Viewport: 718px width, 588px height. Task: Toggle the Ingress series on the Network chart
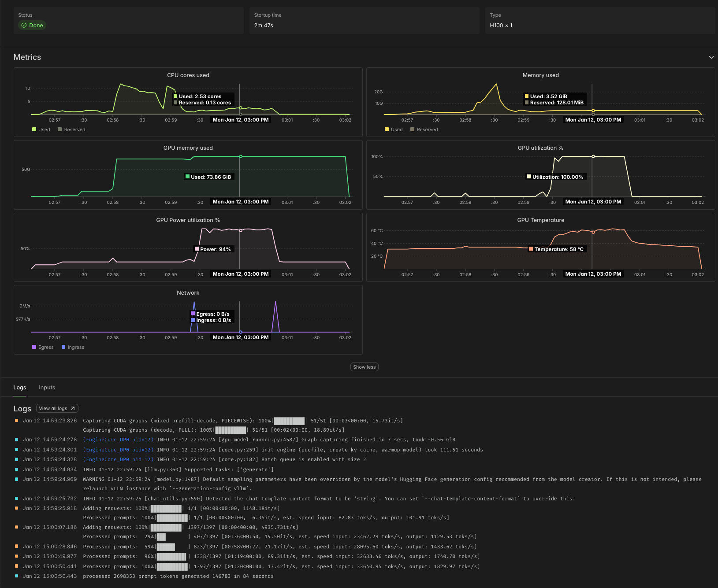click(x=73, y=347)
